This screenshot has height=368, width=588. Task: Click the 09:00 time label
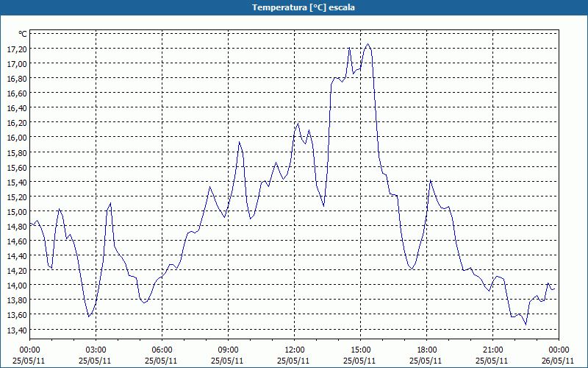[228, 350]
